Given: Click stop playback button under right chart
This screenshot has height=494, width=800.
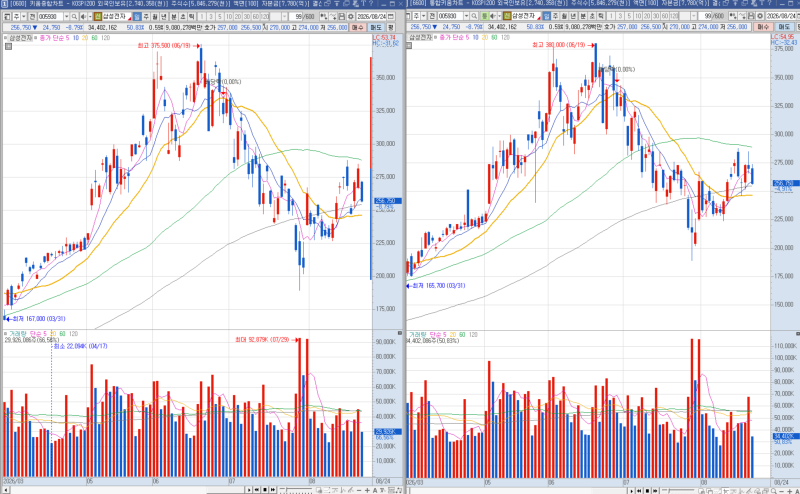Looking at the screenshot, I should coord(647,490).
